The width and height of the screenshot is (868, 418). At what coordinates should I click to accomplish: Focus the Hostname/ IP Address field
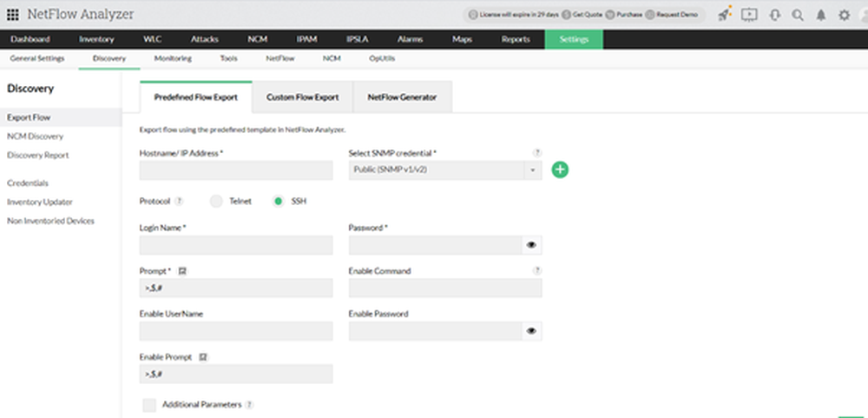point(236,170)
